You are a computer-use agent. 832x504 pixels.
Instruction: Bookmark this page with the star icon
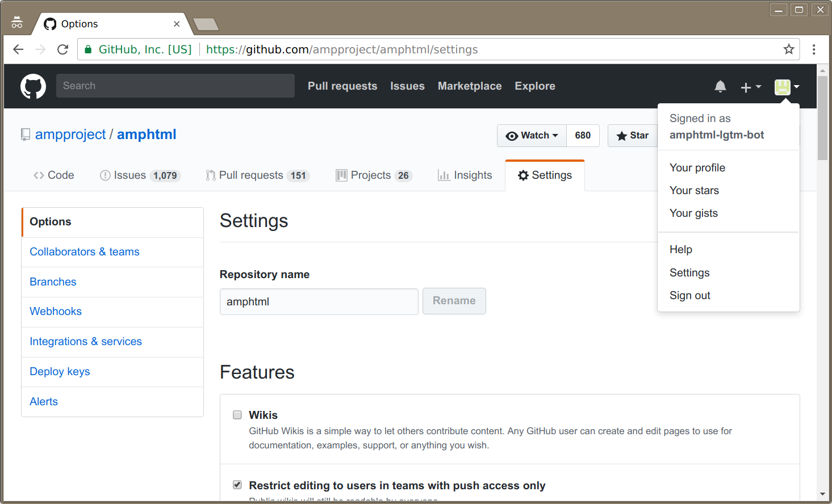[789, 49]
